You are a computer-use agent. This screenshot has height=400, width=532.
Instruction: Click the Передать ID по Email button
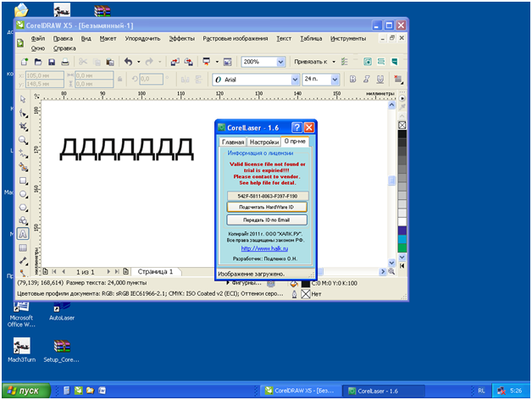tap(267, 220)
